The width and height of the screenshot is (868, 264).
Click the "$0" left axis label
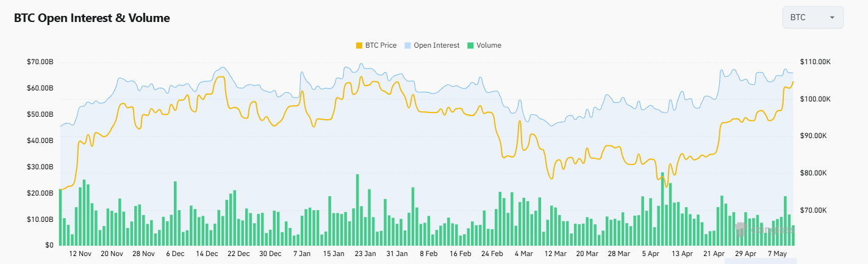49,245
